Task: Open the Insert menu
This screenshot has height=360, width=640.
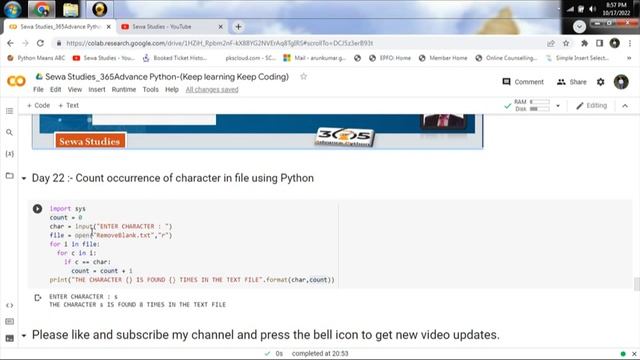Action: pyautogui.click(x=97, y=89)
